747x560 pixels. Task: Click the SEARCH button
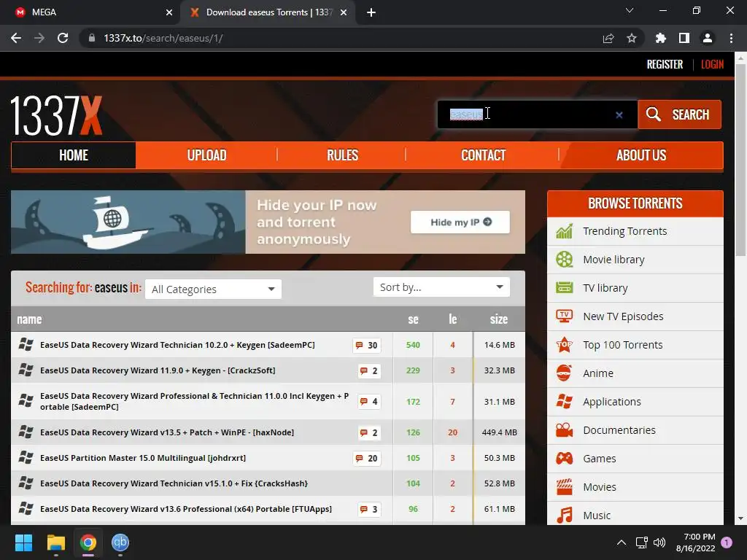679,114
